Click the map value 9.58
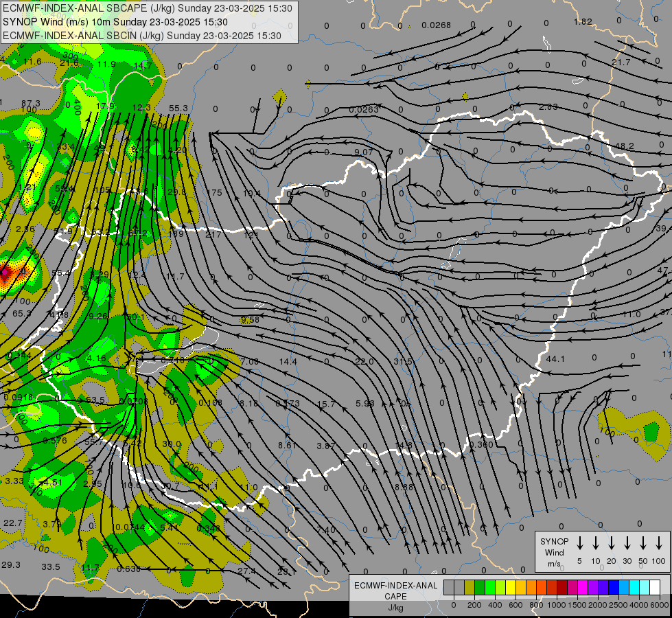The height and width of the screenshot is (618, 672). point(250,320)
